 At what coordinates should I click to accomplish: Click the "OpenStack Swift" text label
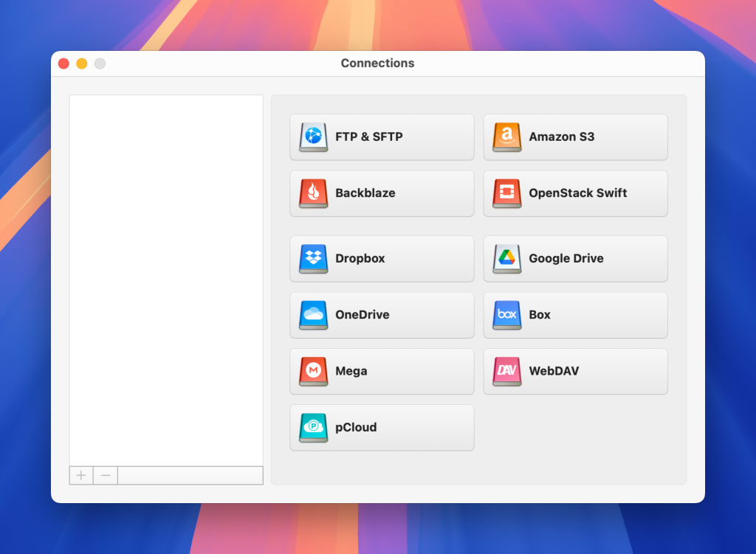(577, 193)
